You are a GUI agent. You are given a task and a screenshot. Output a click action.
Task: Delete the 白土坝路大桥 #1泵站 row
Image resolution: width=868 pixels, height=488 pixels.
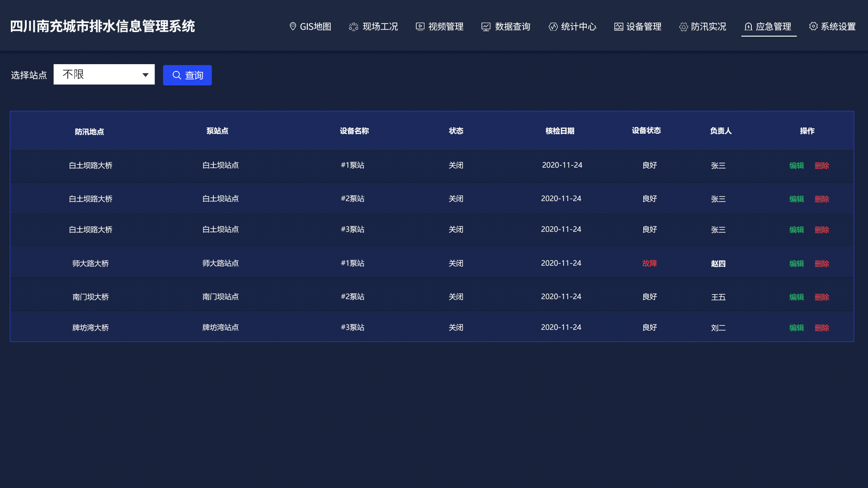821,166
